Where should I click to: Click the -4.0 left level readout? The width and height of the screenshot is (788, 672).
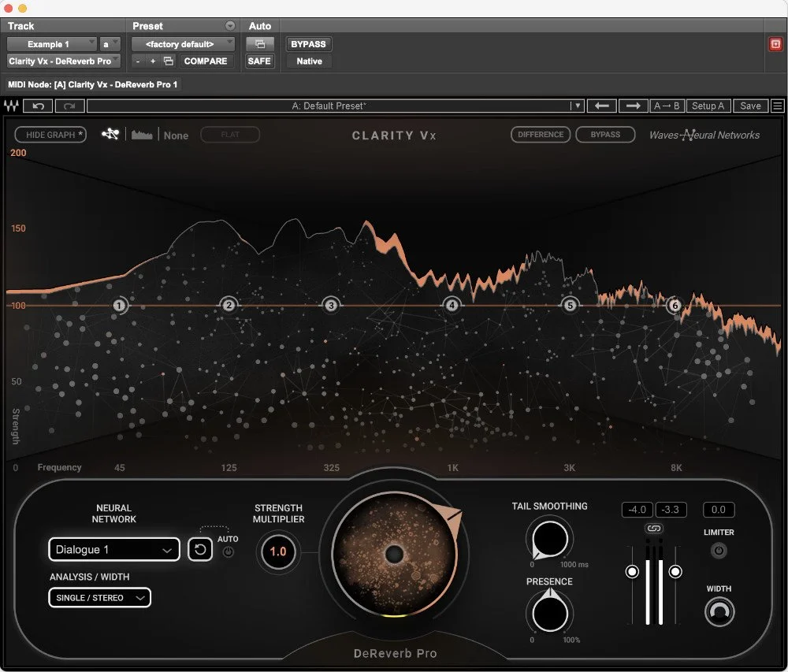click(637, 509)
